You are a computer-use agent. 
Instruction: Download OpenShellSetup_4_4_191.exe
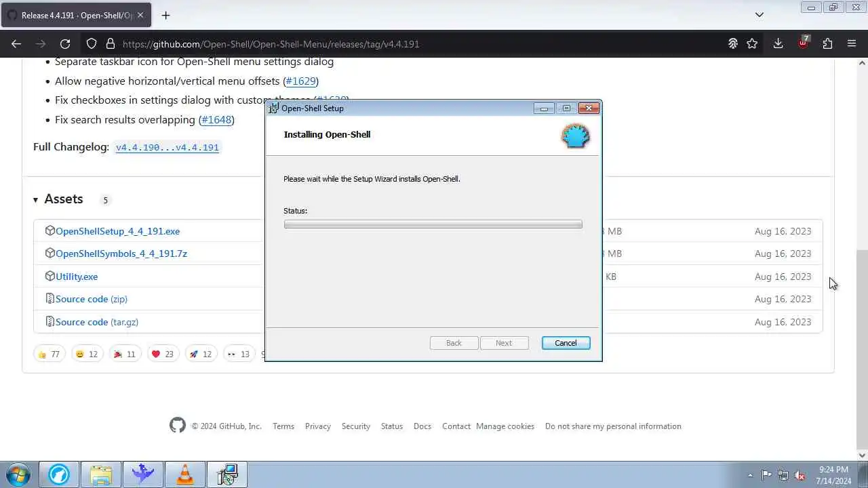point(117,231)
